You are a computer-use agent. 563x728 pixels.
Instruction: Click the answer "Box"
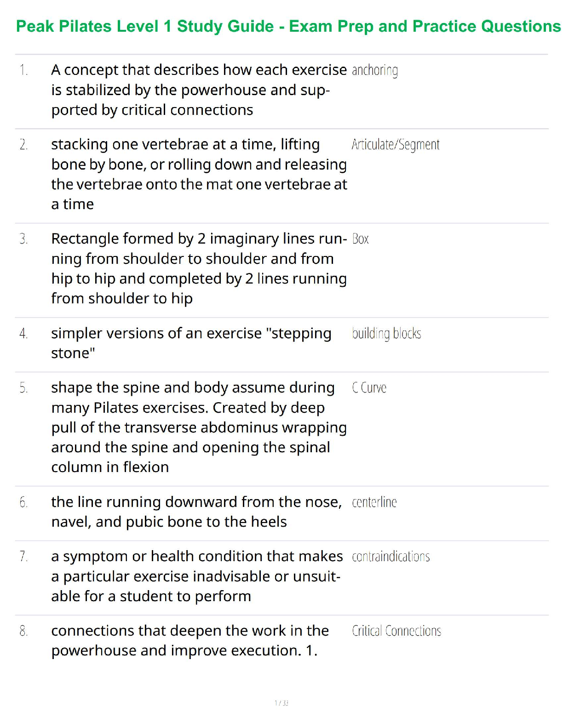(360, 239)
